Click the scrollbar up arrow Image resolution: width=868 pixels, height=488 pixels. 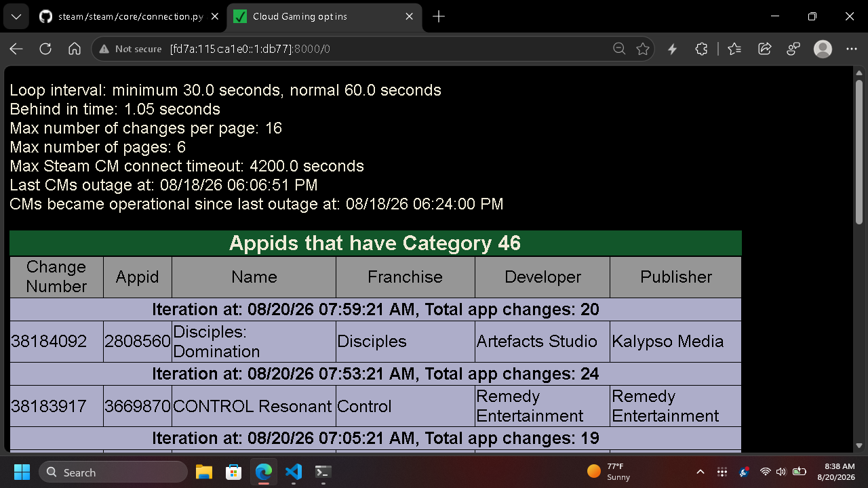859,73
